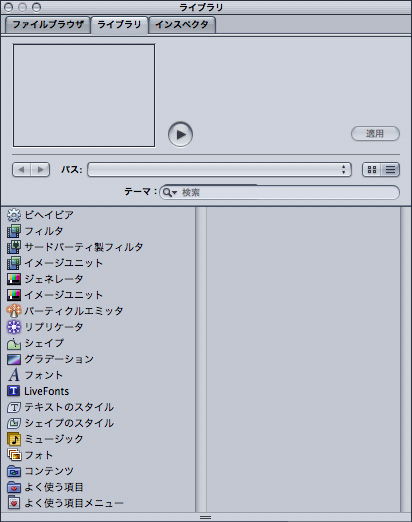The image size is (412, 522).
Task: Select the ジェネレータ label
Action: pyautogui.click(x=54, y=279)
